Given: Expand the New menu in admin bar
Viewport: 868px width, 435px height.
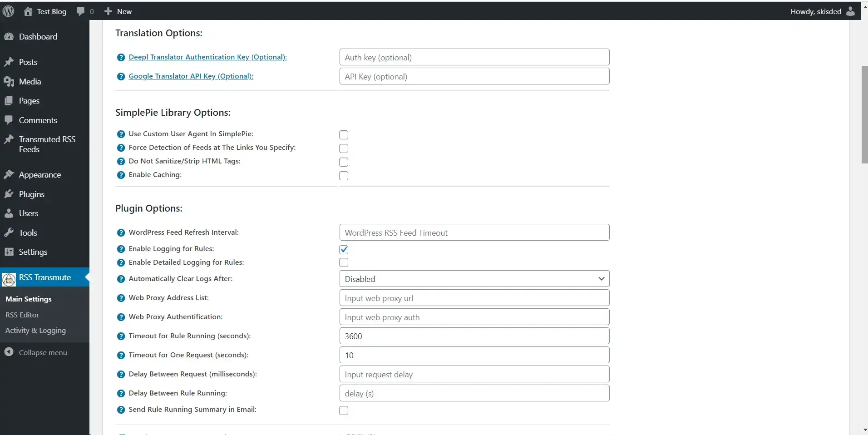Looking at the screenshot, I should 117,11.
